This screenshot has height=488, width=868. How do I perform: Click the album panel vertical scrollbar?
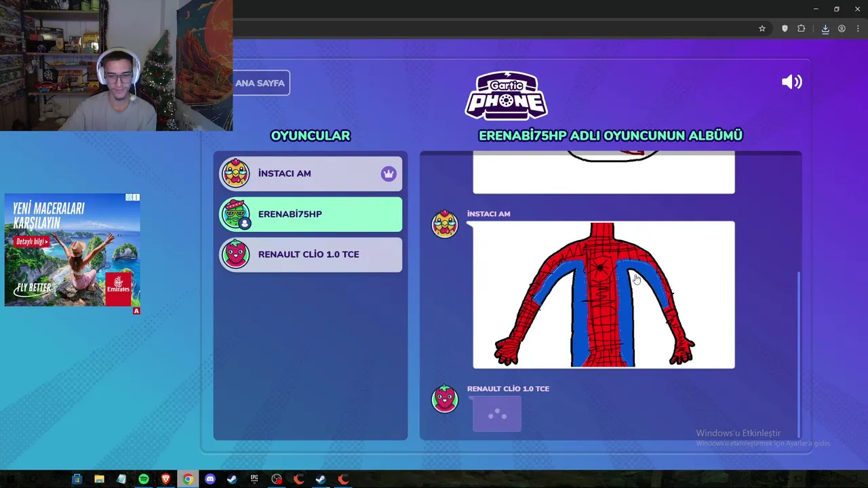pyautogui.click(x=799, y=354)
